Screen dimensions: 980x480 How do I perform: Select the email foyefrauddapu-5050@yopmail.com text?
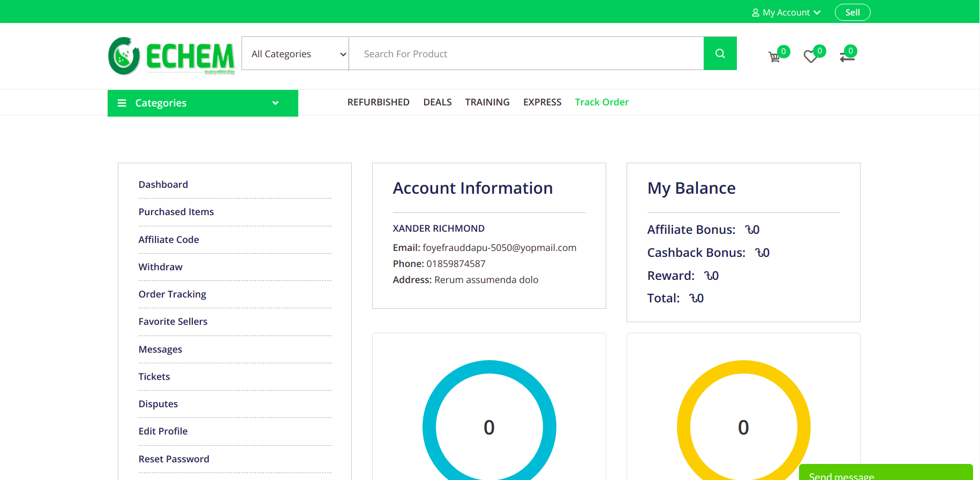pos(499,248)
